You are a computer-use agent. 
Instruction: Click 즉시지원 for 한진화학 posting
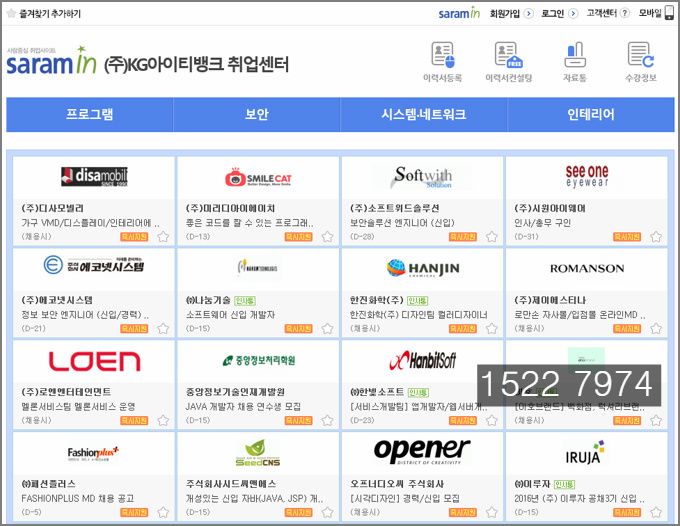[x=463, y=329]
